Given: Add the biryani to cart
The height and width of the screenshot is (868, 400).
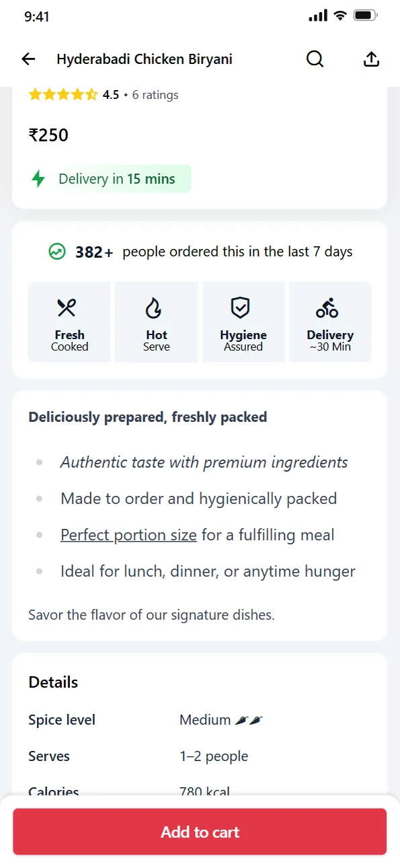Looking at the screenshot, I should (200, 832).
